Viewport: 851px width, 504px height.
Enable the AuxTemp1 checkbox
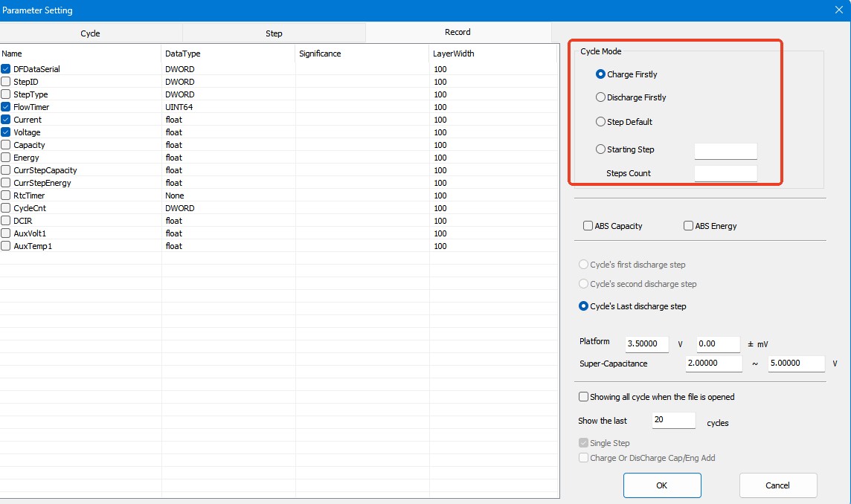coord(6,246)
